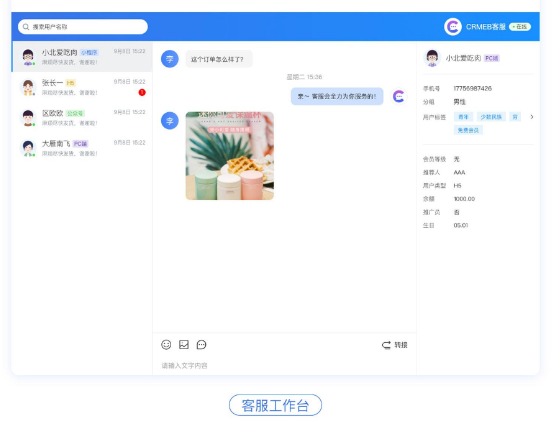Open the emoji picker in chat toolbar
551x421 pixels.
coord(166,344)
